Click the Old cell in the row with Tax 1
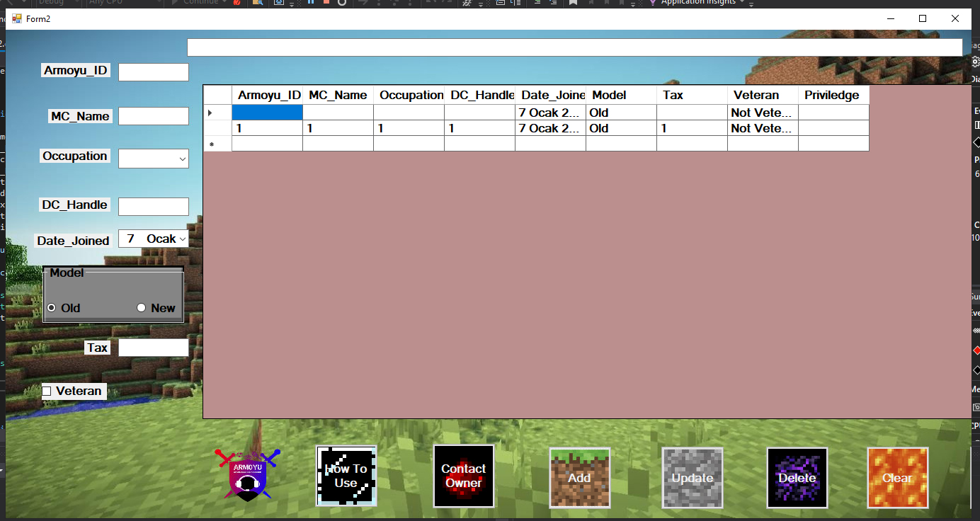 [622, 128]
